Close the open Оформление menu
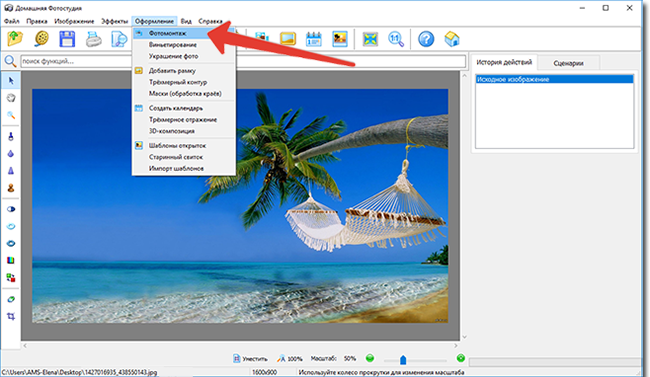 pyautogui.click(x=154, y=21)
